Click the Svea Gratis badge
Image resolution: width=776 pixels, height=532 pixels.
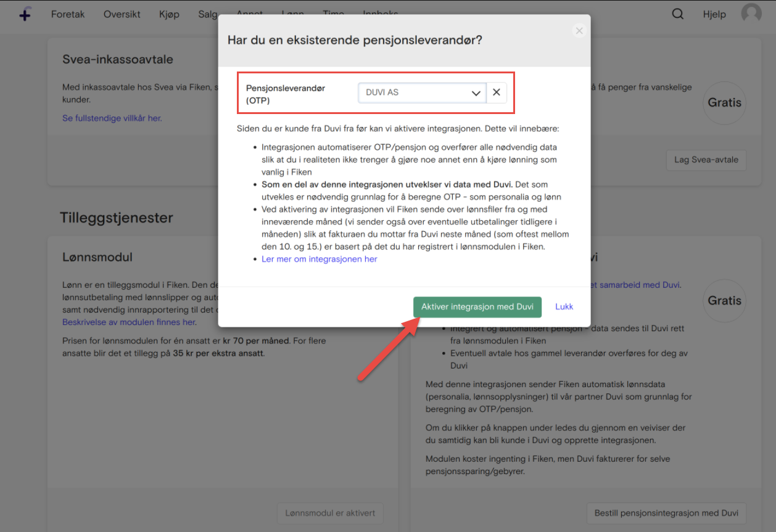pos(724,103)
